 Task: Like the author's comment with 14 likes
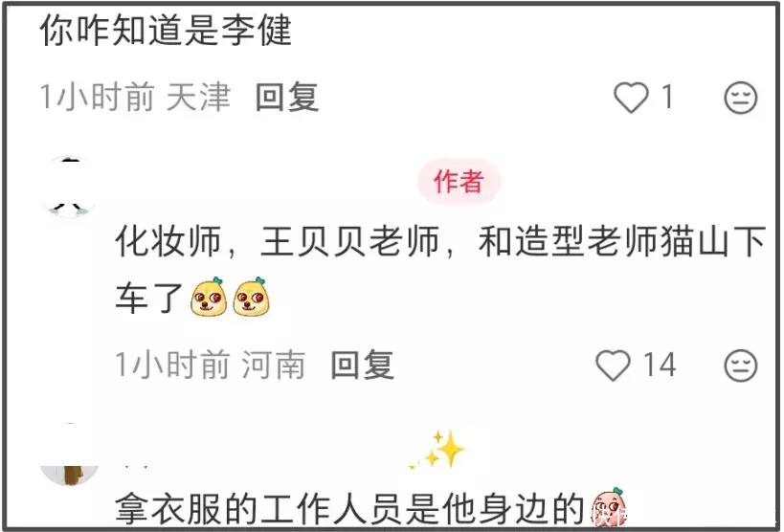[x=613, y=365]
